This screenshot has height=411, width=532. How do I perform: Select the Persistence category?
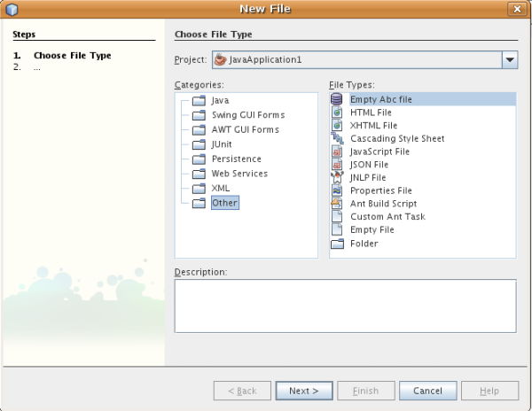(x=237, y=159)
